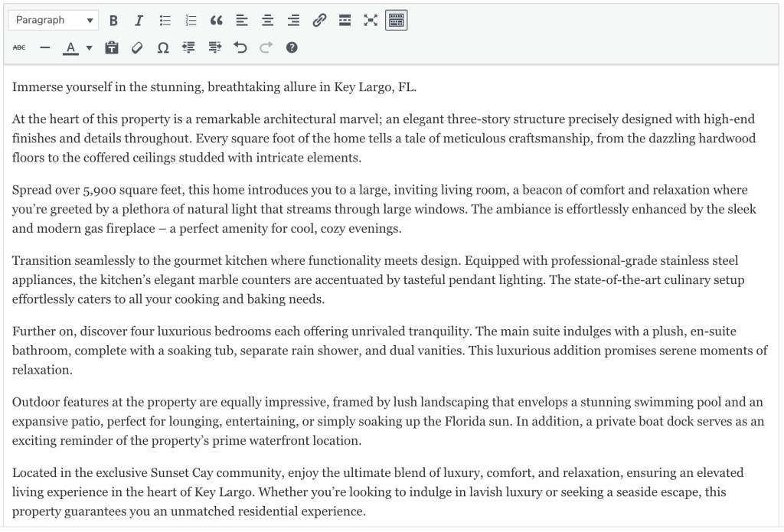Screen dimensions: 784x532
Task: Click 'unmatched residential experience' at the end
Action: [268, 511]
